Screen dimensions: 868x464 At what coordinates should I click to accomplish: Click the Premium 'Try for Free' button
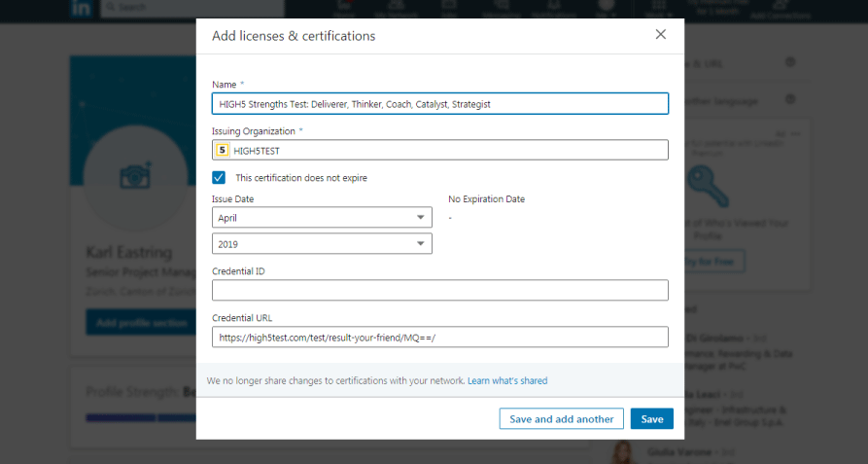tap(713, 262)
